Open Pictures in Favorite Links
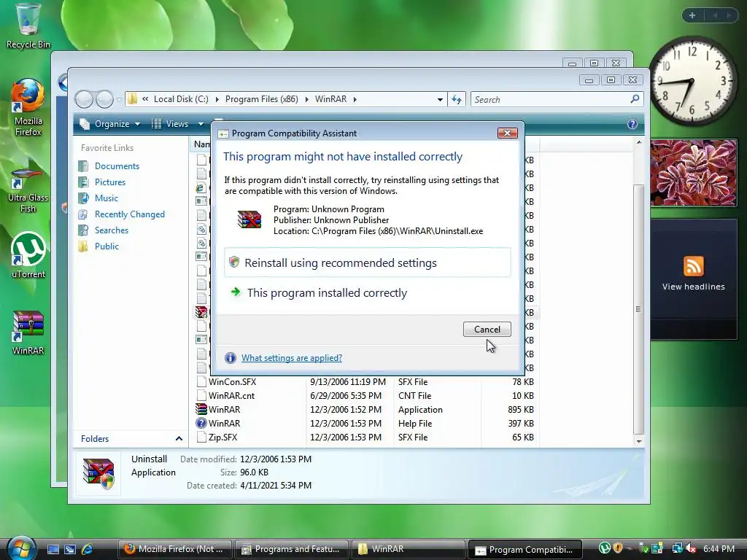 110,182
